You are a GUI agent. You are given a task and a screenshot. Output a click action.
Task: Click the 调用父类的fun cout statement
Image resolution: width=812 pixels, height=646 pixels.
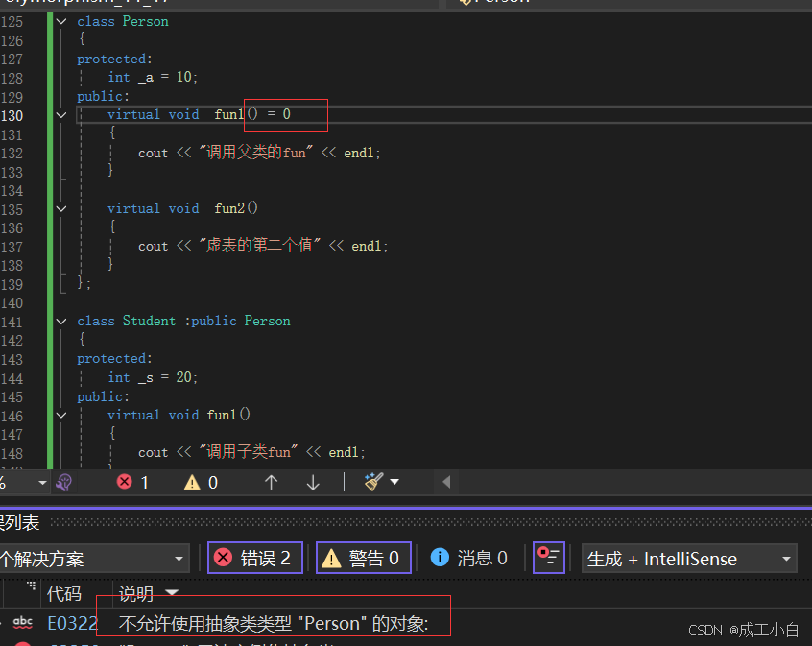pyautogui.click(x=259, y=153)
